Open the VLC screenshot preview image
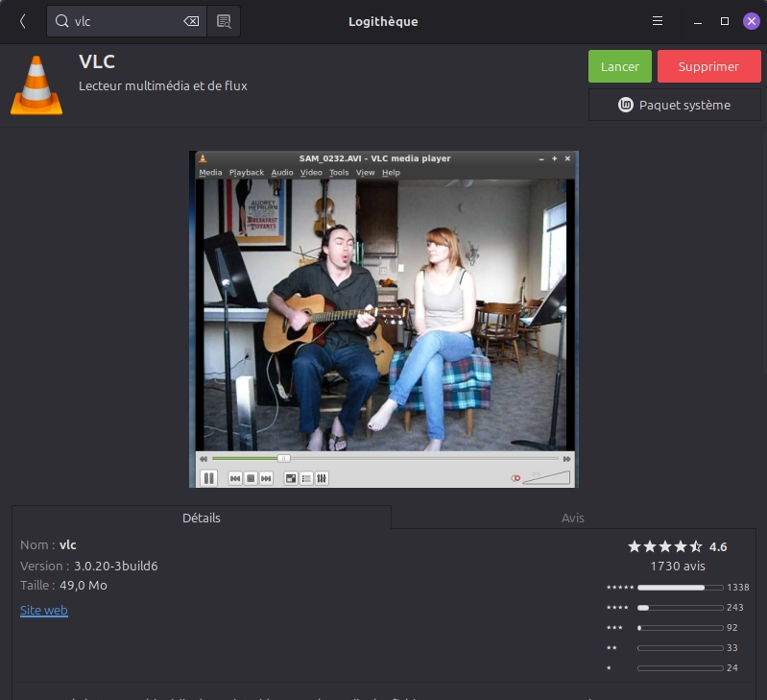Viewport: 767px width, 700px height. [x=384, y=319]
